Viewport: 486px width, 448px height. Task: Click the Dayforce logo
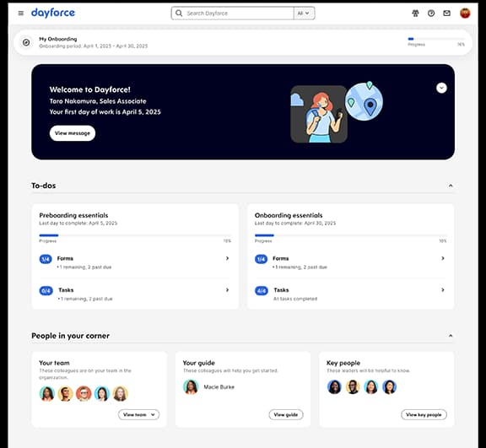tap(53, 13)
